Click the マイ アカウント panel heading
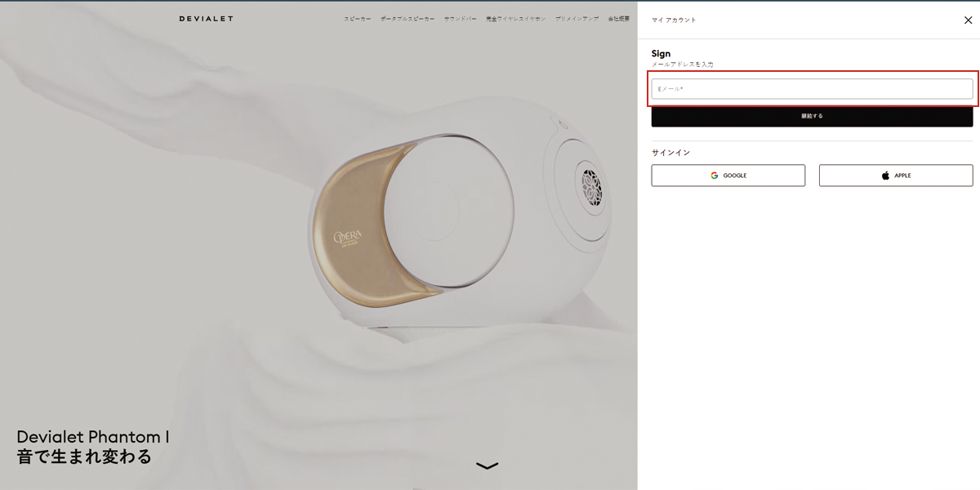 (674, 20)
